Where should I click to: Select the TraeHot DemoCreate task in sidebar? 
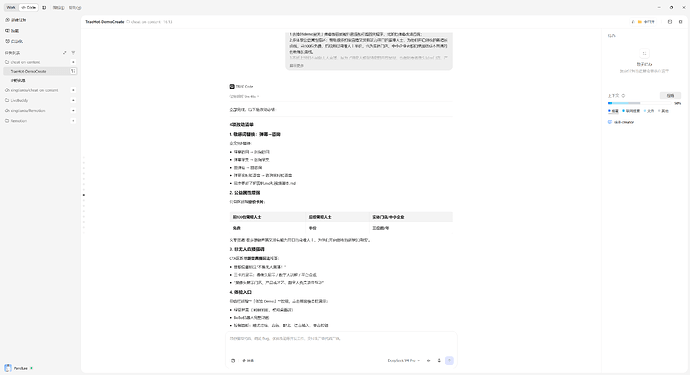tap(40, 71)
